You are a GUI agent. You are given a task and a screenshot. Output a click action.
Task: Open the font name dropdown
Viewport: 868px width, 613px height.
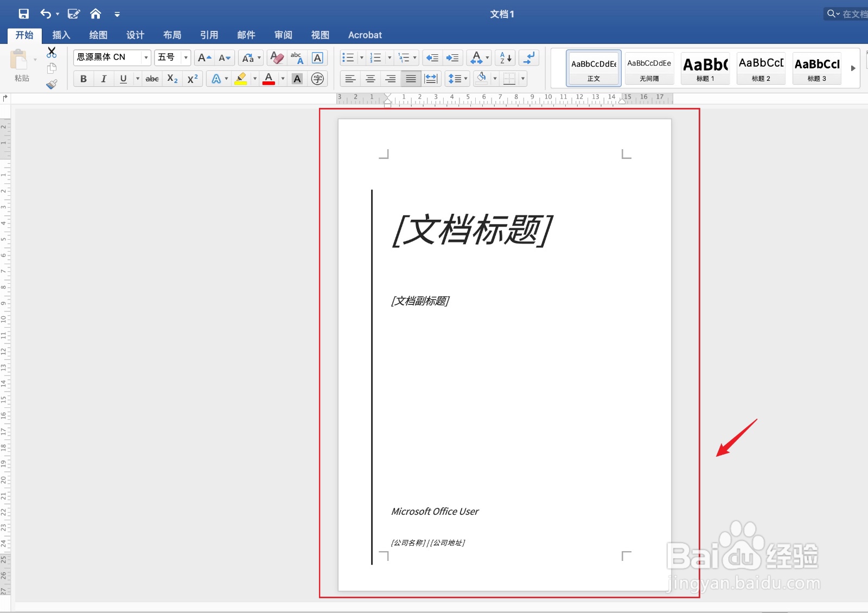[145, 57]
